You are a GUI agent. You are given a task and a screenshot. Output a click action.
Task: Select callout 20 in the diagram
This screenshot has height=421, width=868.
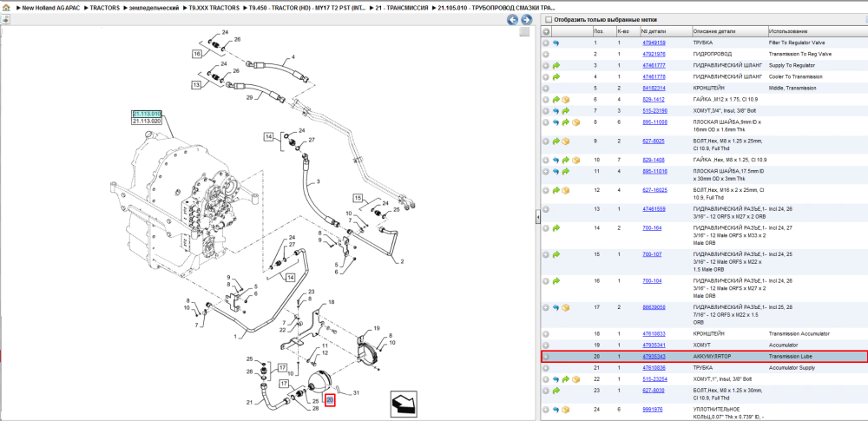pos(331,400)
